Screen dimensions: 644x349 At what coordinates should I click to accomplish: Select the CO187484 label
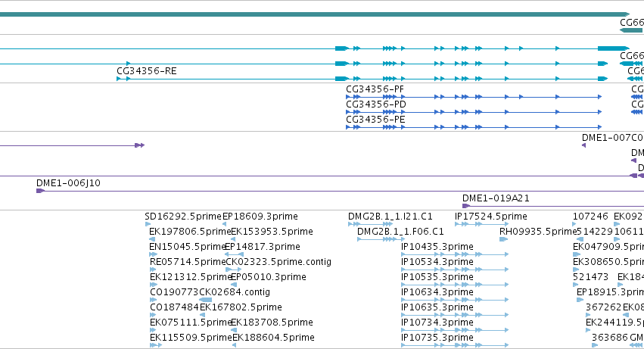(x=175, y=308)
